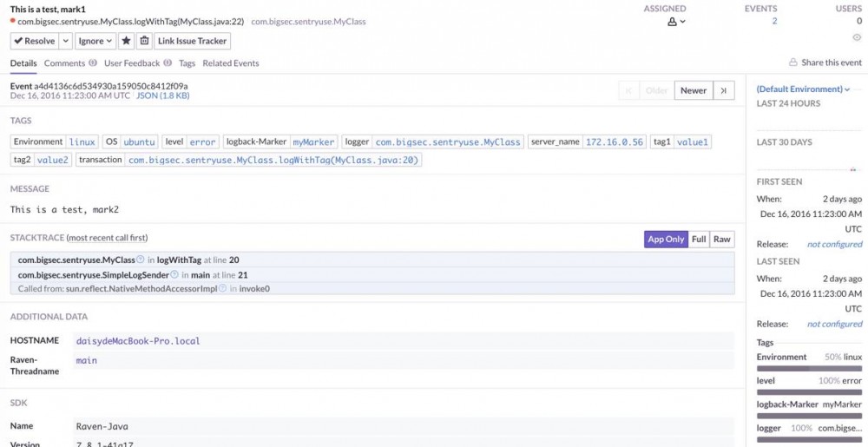
Task: Select Raw stacktrace view
Action: point(722,239)
